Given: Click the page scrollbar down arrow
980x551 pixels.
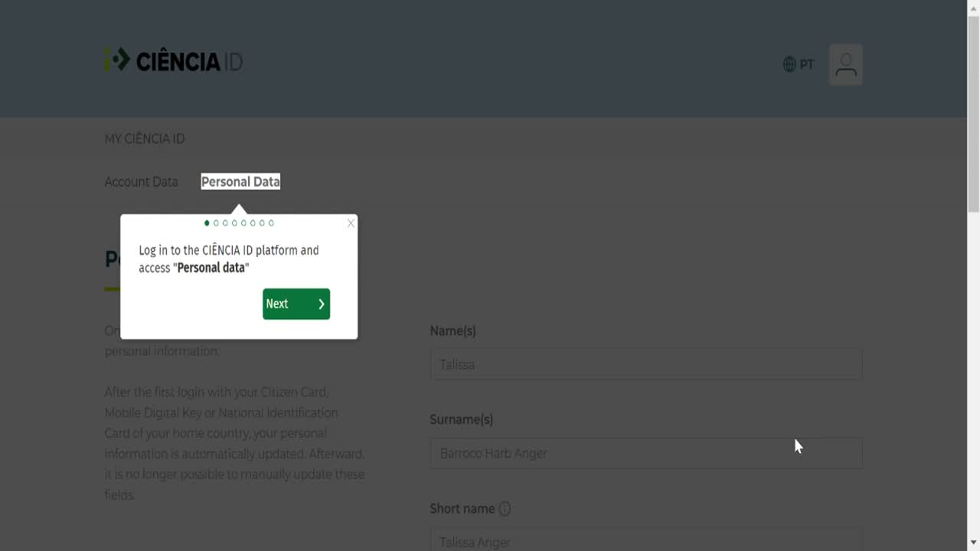Looking at the screenshot, I should 974,543.
